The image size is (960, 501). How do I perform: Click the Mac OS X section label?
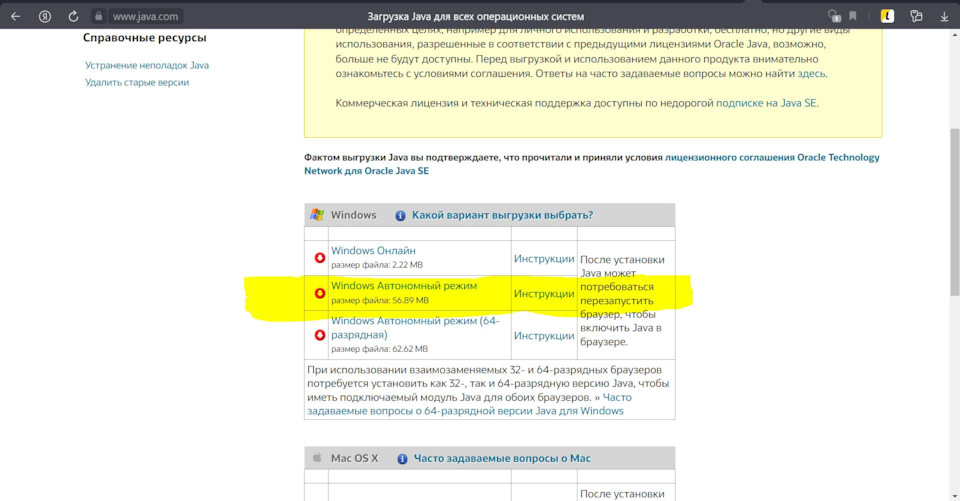point(354,458)
